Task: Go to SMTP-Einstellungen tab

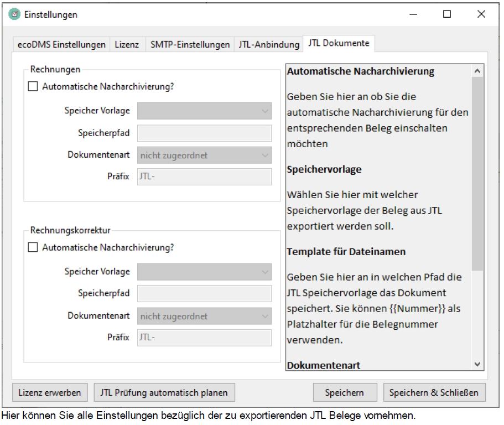Action: [x=190, y=44]
